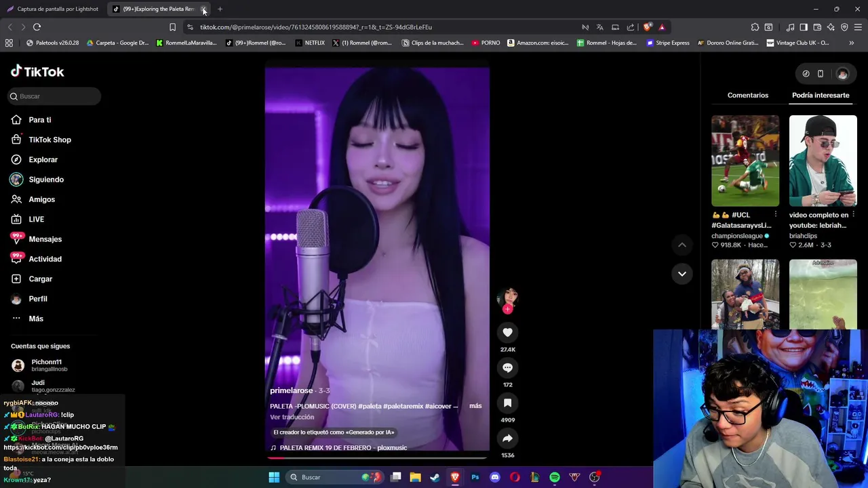Open Mensajes inbox
Screen dimensions: 868x488
[x=45, y=239]
